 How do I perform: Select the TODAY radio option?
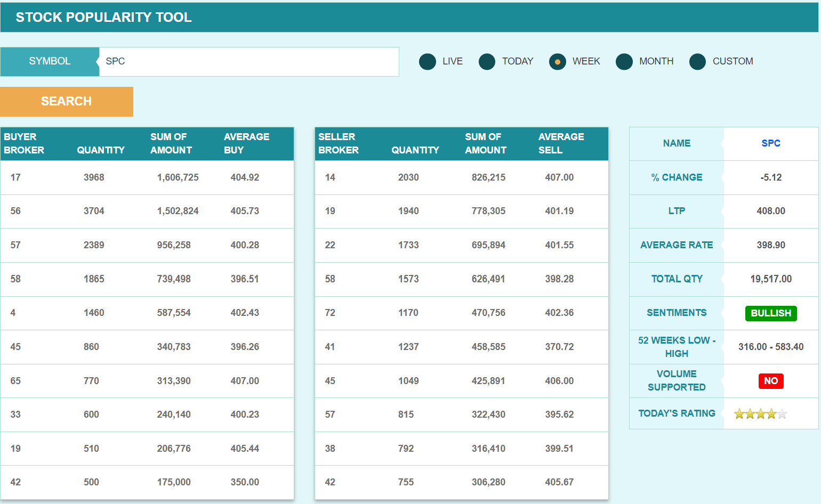coord(487,62)
